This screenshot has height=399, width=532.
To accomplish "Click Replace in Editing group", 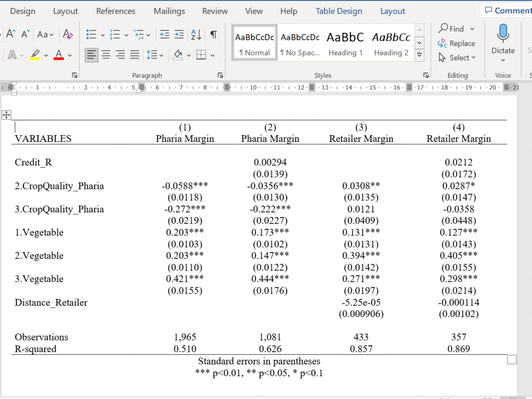I will tap(456, 44).
